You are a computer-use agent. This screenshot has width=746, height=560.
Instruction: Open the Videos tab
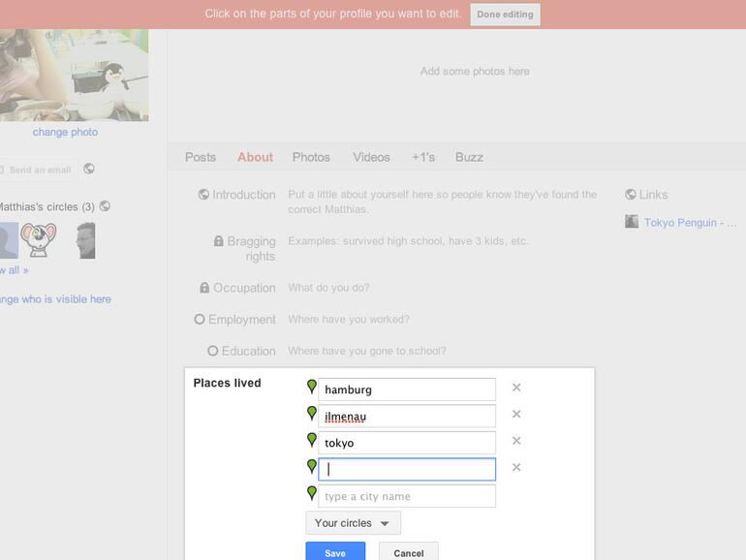[371, 157]
